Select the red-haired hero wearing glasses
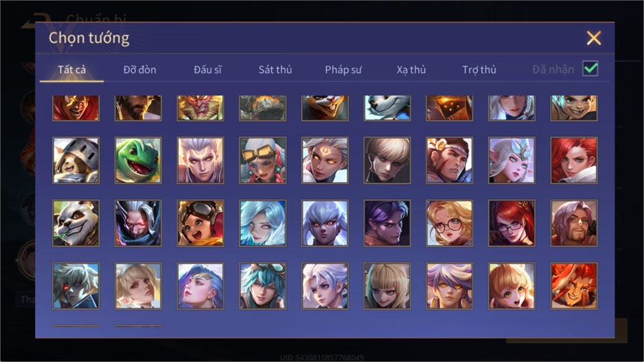 (x=512, y=223)
